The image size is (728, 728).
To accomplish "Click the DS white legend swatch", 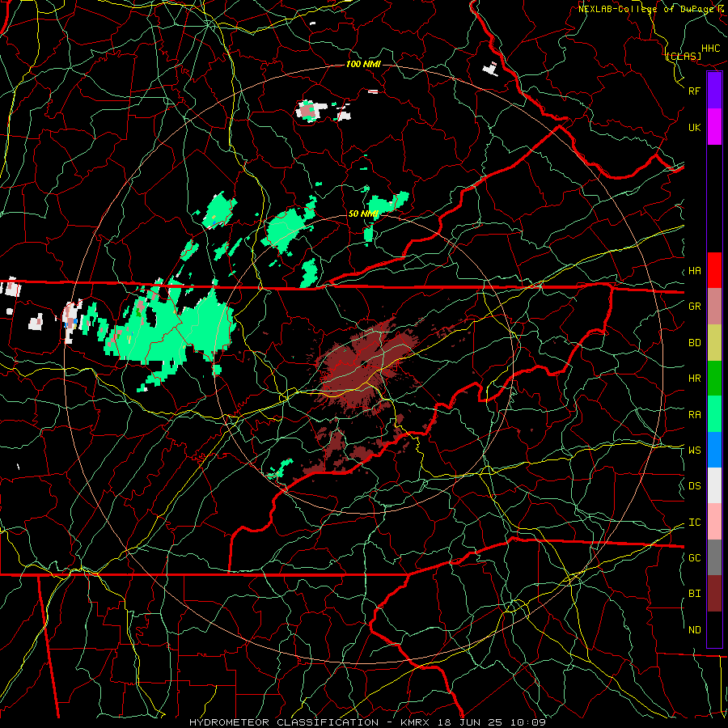I will click(714, 485).
